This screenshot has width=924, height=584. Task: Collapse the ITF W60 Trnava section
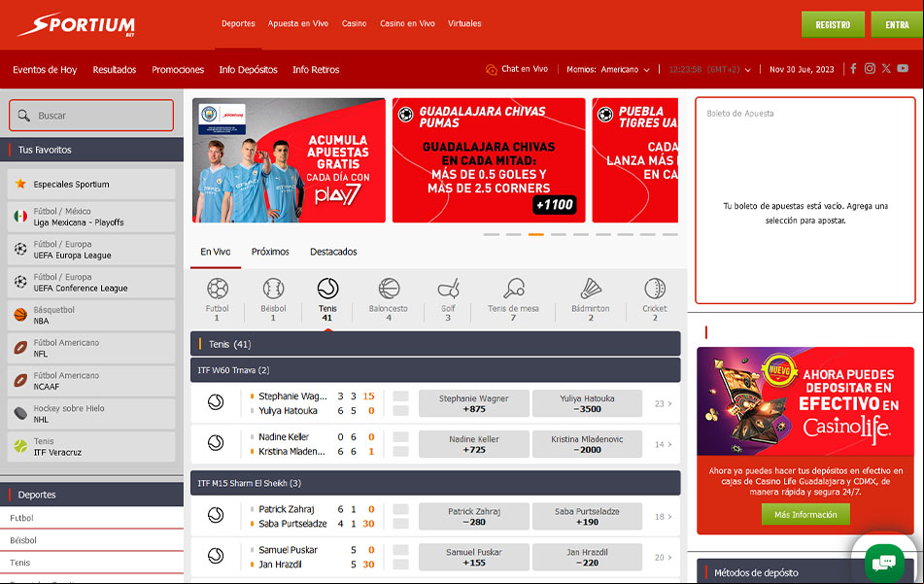(x=435, y=370)
